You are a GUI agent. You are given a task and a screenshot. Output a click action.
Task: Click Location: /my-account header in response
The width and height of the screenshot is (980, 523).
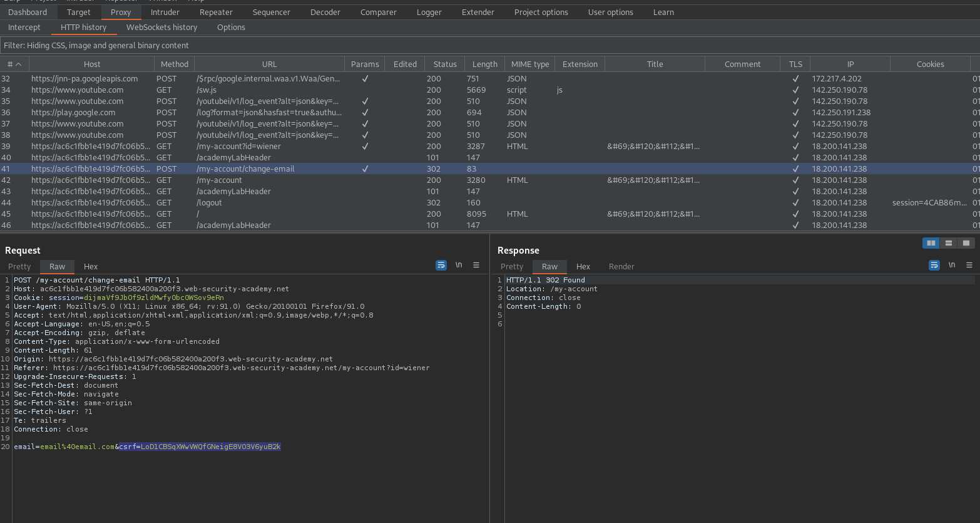point(551,289)
